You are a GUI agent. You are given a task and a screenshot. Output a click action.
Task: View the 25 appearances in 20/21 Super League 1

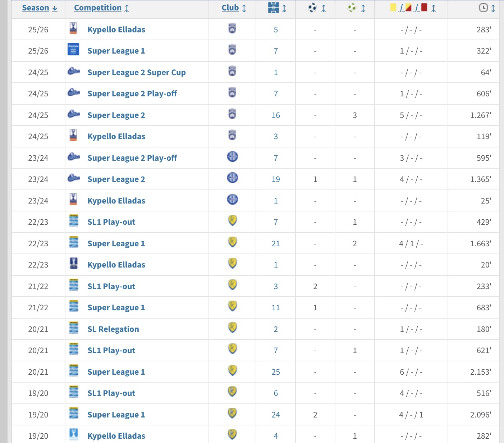click(x=276, y=372)
